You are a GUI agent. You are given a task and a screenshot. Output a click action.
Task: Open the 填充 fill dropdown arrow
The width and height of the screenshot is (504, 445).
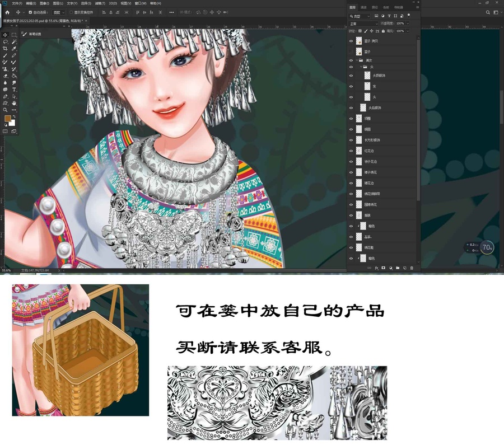(408, 31)
